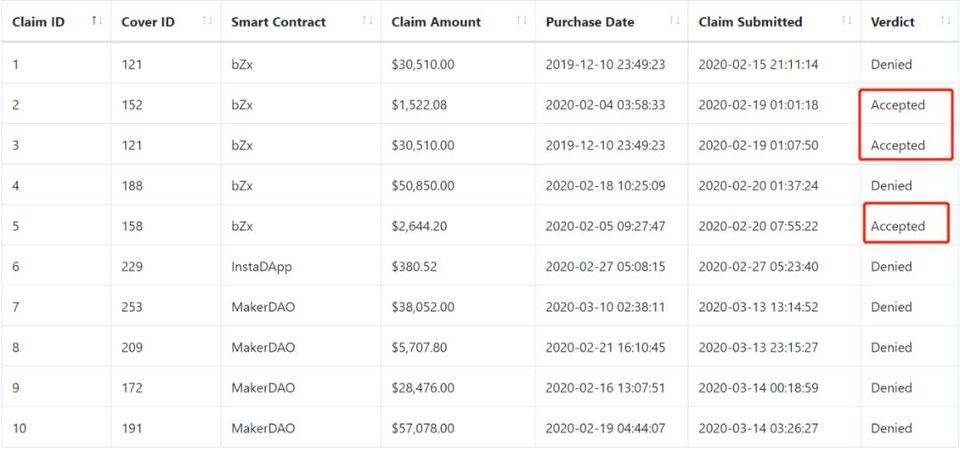Sort by Claim Submitted arrows

pos(846,21)
